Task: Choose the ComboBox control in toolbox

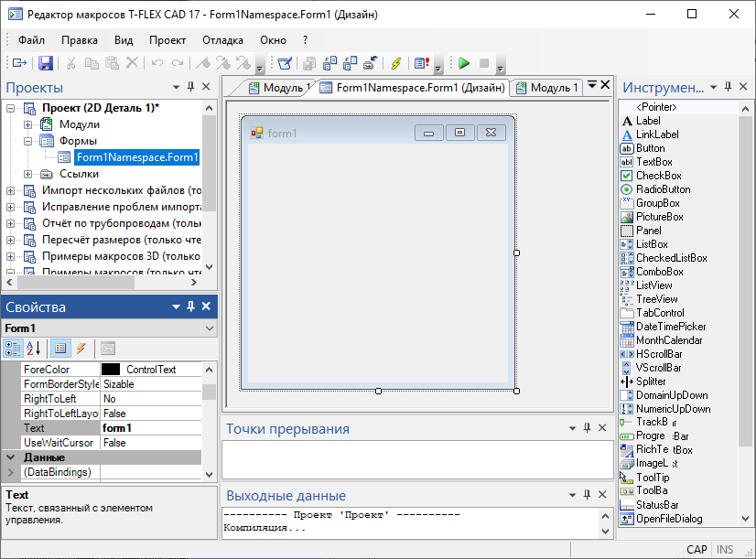Action: (x=659, y=272)
